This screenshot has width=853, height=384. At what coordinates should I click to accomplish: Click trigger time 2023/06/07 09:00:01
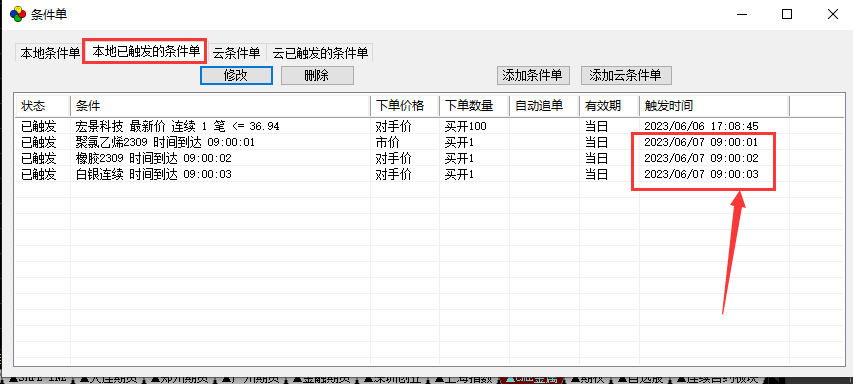(x=701, y=143)
